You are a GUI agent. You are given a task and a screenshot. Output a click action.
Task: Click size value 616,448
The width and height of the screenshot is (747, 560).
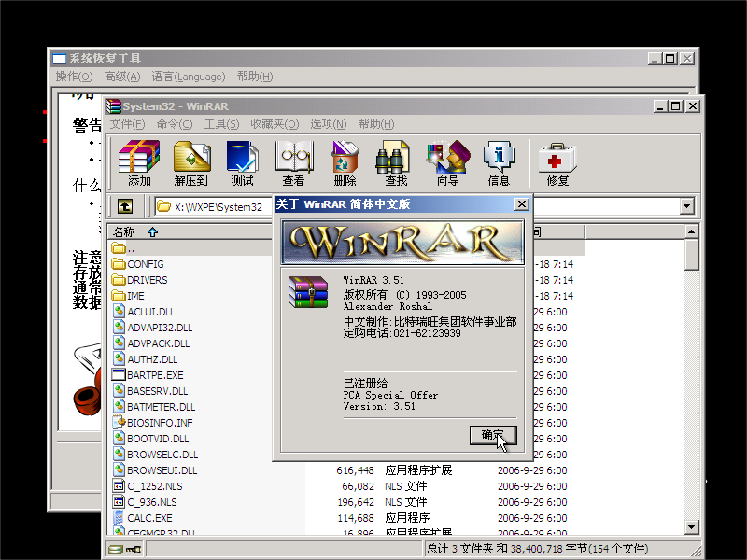tap(355, 470)
